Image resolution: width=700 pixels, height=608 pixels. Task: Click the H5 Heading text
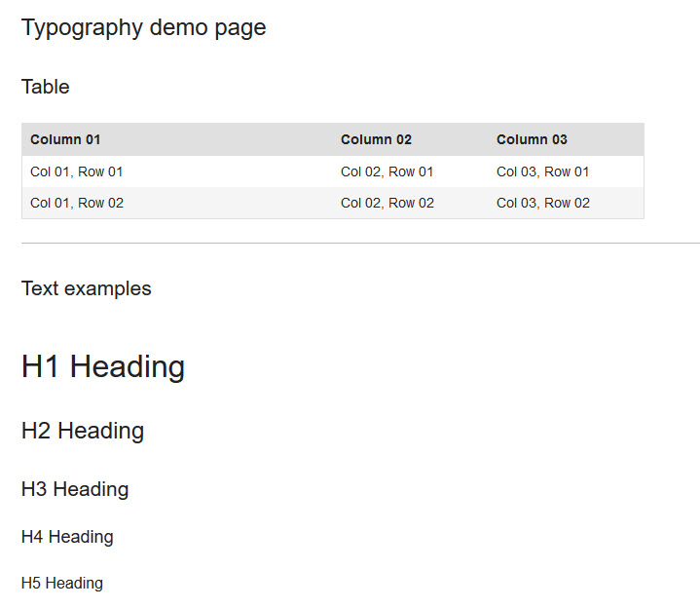(x=62, y=583)
